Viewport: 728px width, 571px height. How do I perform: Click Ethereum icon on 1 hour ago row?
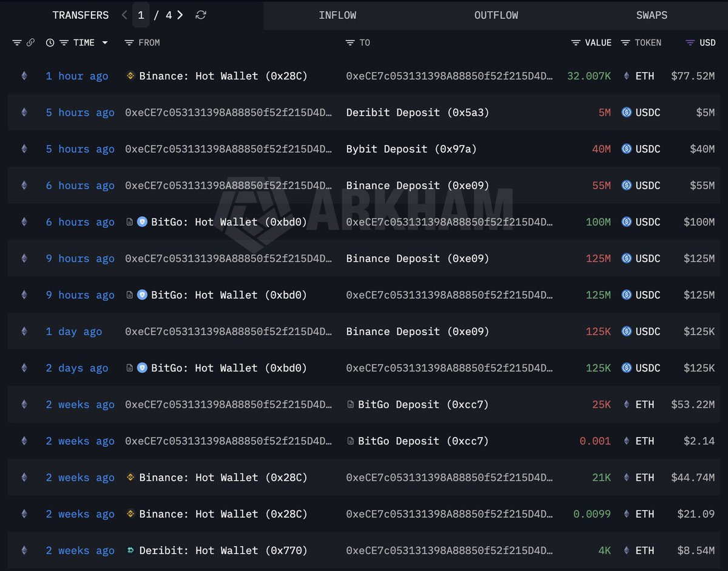[x=24, y=76]
